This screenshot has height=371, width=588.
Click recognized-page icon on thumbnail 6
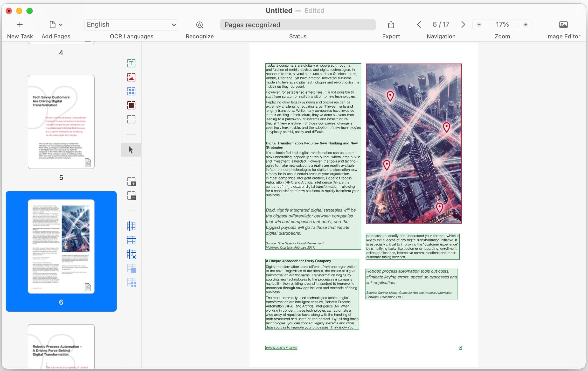click(88, 287)
